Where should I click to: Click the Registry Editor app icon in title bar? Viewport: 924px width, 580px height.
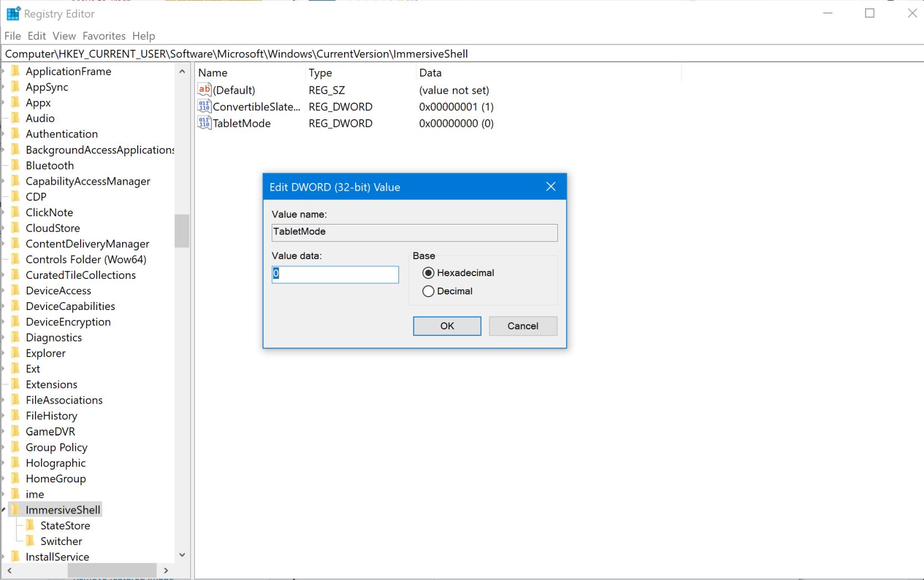(13, 13)
